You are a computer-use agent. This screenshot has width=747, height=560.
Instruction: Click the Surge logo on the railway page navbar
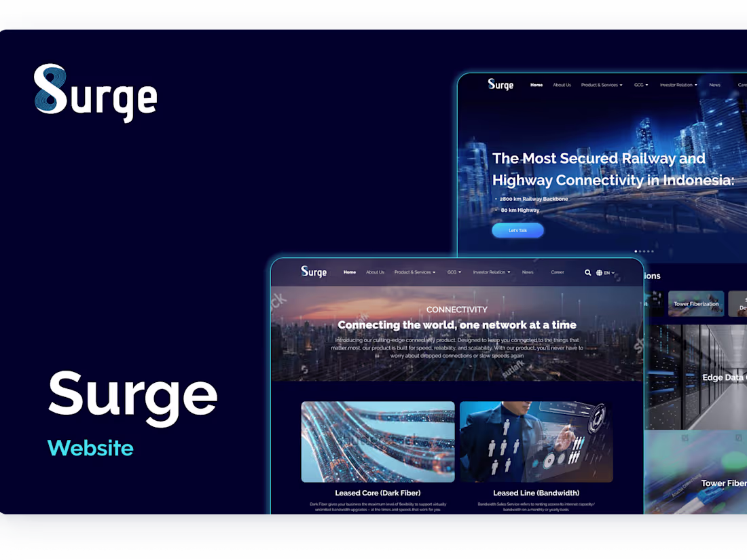500,84
